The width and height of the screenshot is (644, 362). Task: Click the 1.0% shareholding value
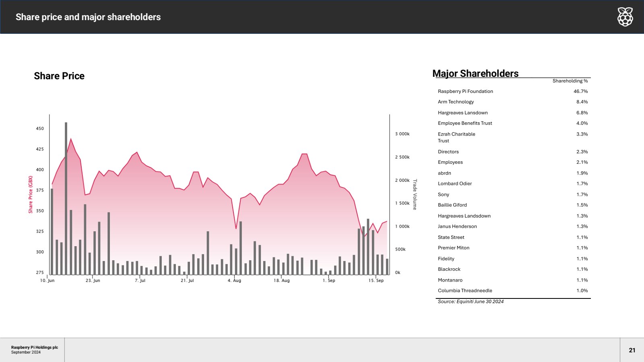click(x=582, y=290)
